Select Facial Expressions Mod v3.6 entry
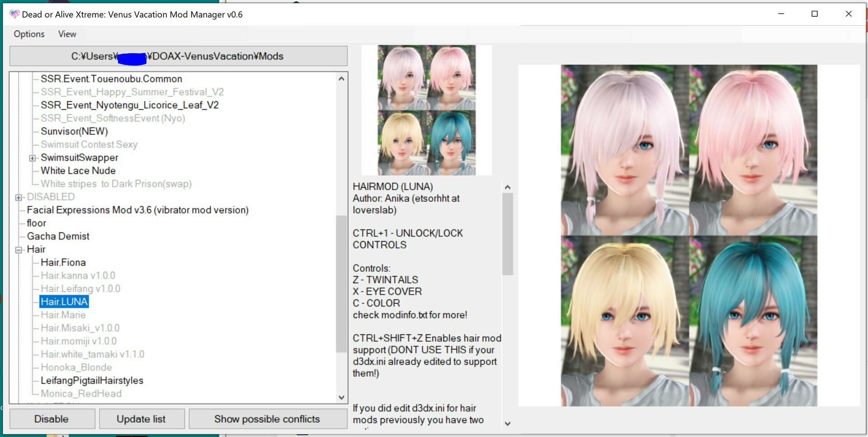 click(138, 210)
